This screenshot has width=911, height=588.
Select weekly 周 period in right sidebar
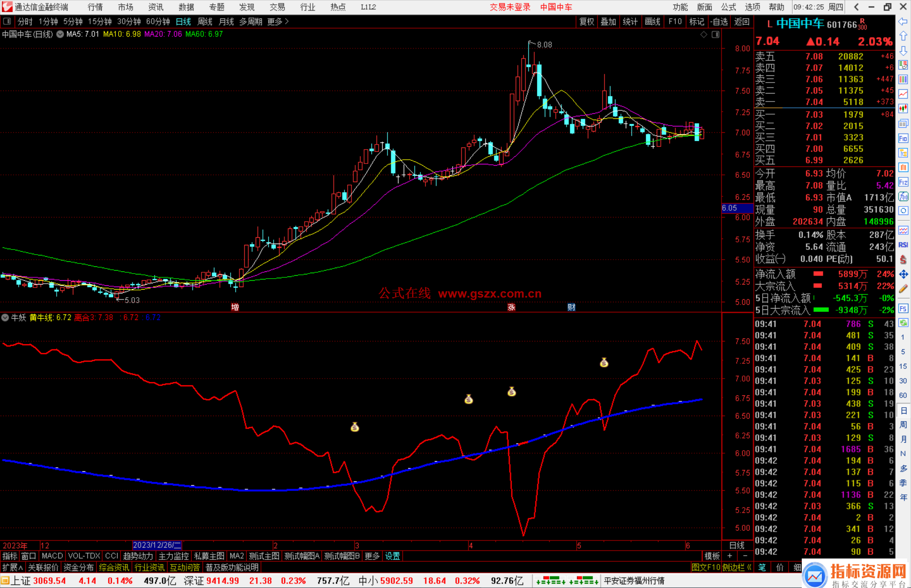click(x=903, y=425)
